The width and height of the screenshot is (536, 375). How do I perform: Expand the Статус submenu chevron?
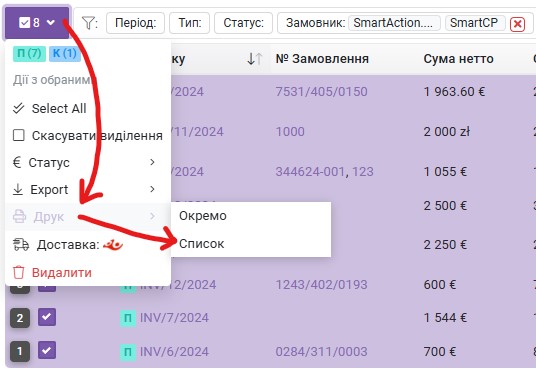point(152,162)
